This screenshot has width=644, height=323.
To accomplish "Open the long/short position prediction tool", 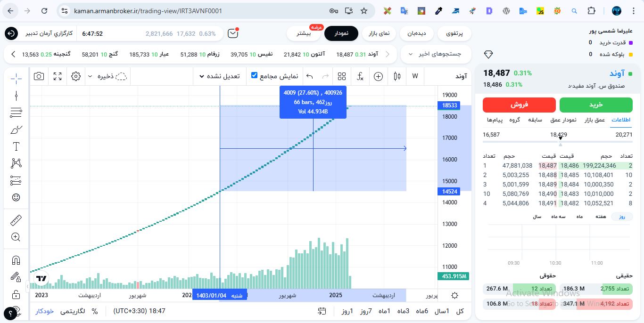I will [16, 180].
